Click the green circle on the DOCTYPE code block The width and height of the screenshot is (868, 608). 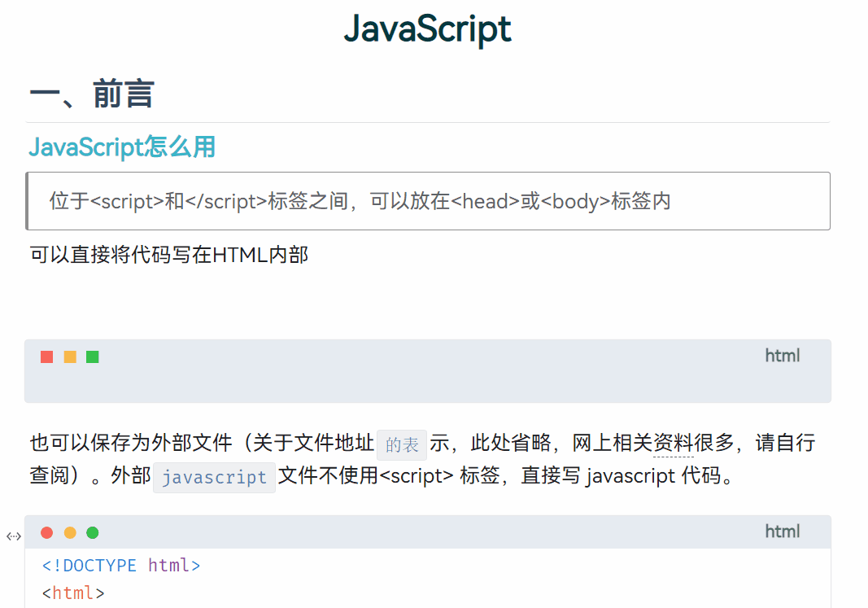pos(93,532)
